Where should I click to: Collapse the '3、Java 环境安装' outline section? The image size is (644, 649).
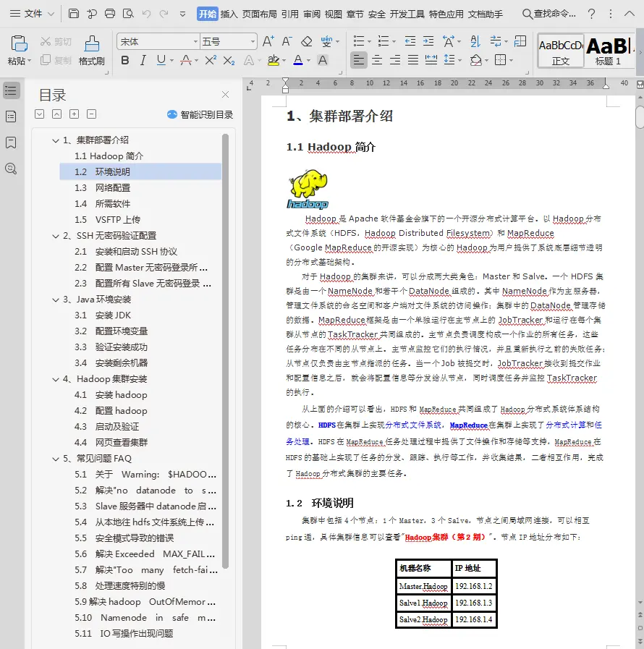pyautogui.click(x=56, y=300)
